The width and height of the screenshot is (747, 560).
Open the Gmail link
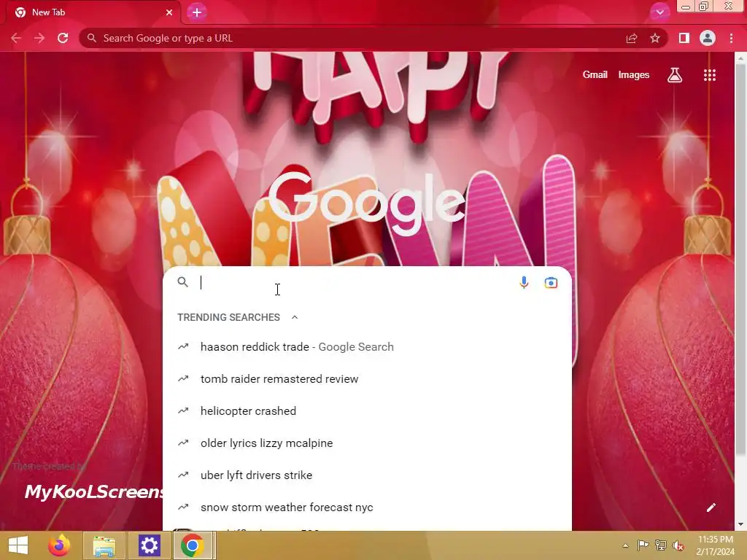(x=595, y=75)
